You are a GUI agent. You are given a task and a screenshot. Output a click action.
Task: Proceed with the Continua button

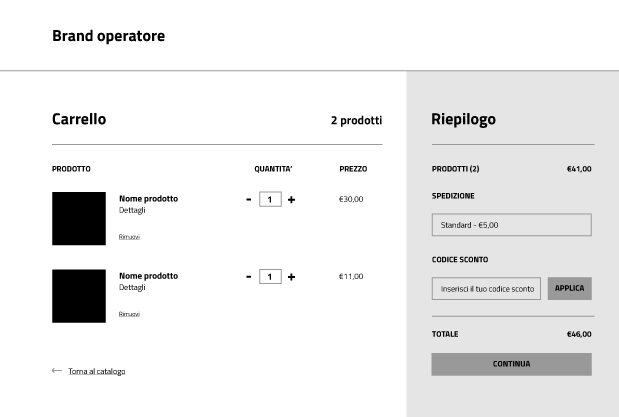pyautogui.click(x=512, y=364)
